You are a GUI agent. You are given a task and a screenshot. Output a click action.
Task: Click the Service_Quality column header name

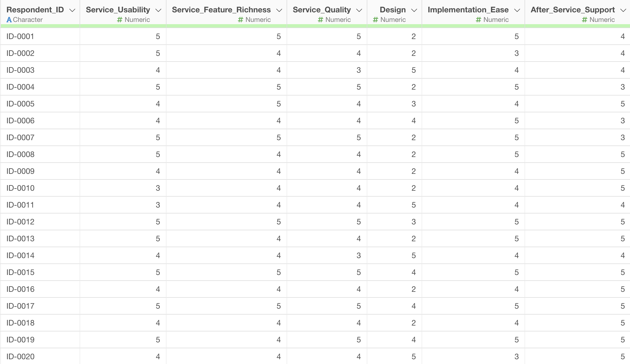pyautogui.click(x=321, y=10)
